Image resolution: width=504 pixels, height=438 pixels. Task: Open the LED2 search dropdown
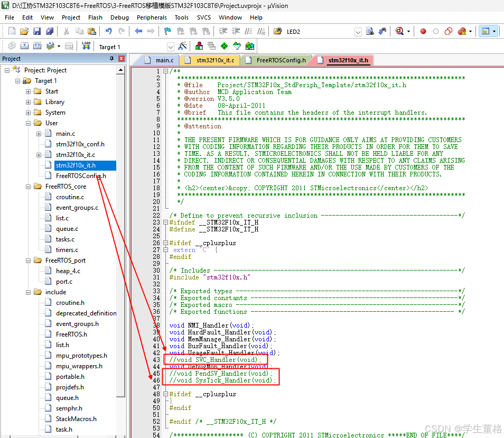(x=358, y=32)
